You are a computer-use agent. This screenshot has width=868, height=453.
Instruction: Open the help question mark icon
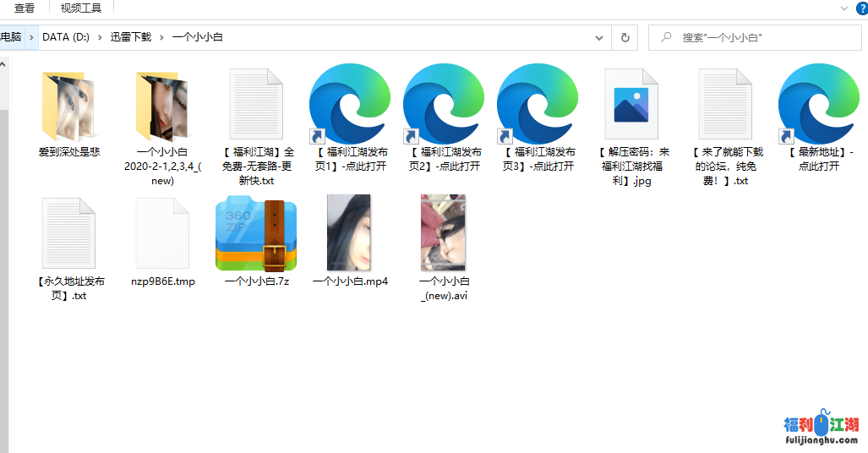(x=860, y=8)
